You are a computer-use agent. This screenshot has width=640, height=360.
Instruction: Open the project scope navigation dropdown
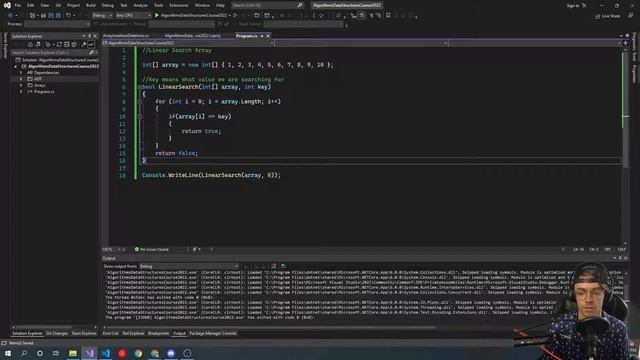(x=188, y=43)
